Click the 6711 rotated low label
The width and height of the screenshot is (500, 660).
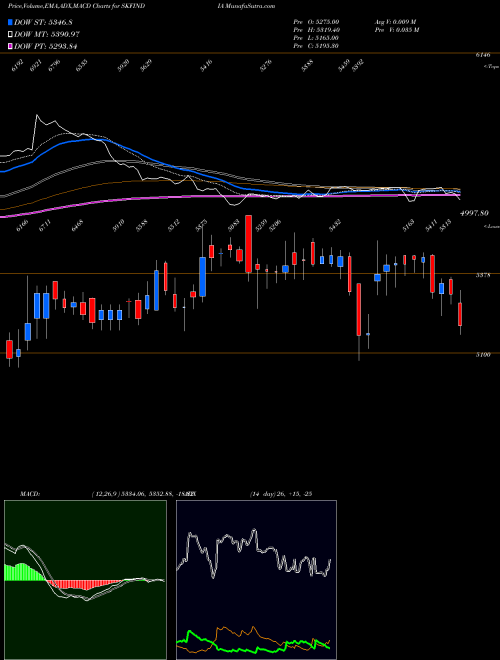point(45,225)
